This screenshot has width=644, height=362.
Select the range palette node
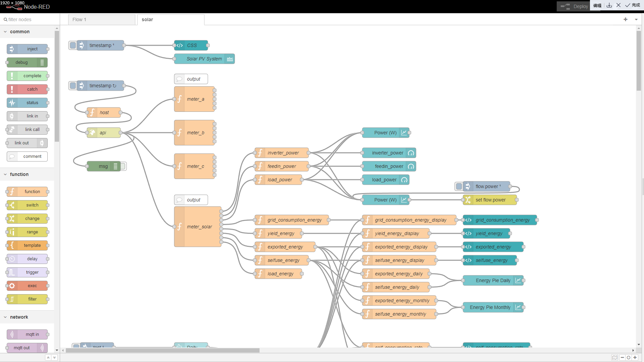click(27, 232)
